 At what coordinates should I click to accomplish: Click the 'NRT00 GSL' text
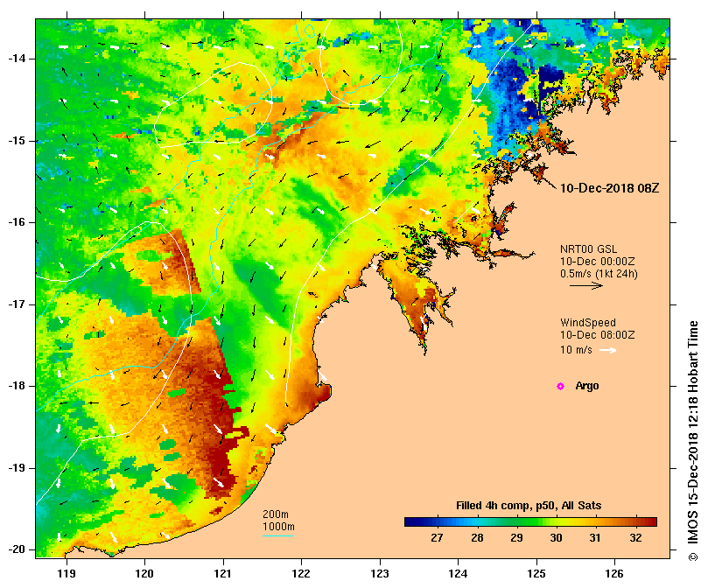[x=588, y=249]
